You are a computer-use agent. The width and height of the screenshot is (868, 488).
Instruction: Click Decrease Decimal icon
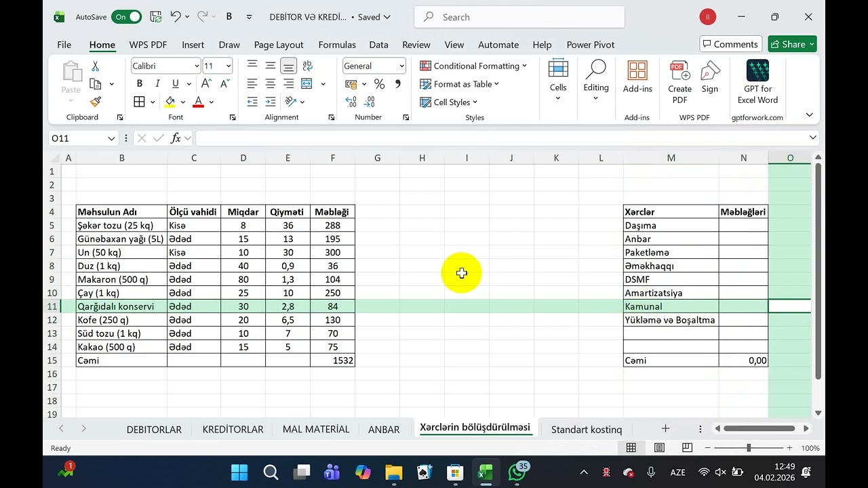click(370, 102)
